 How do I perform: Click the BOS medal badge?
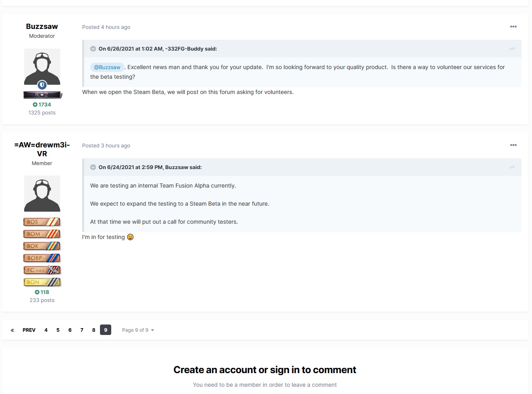tap(42, 222)
